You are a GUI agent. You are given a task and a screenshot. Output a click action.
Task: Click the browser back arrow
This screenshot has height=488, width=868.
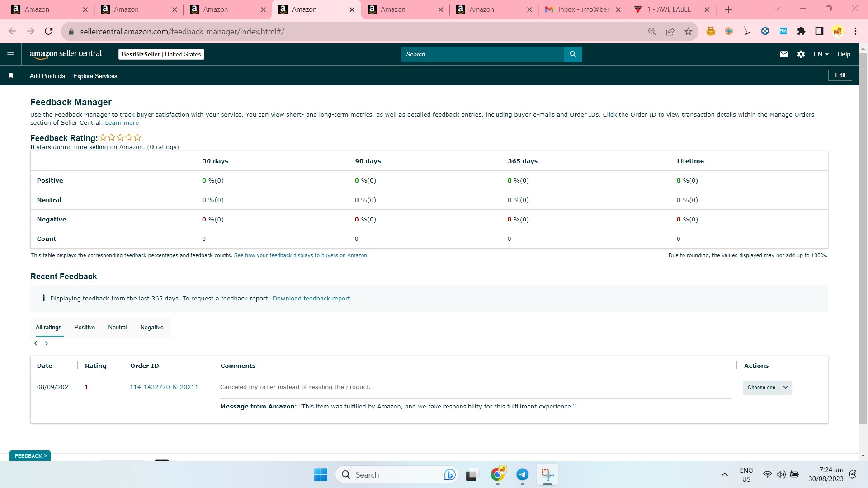13,31
